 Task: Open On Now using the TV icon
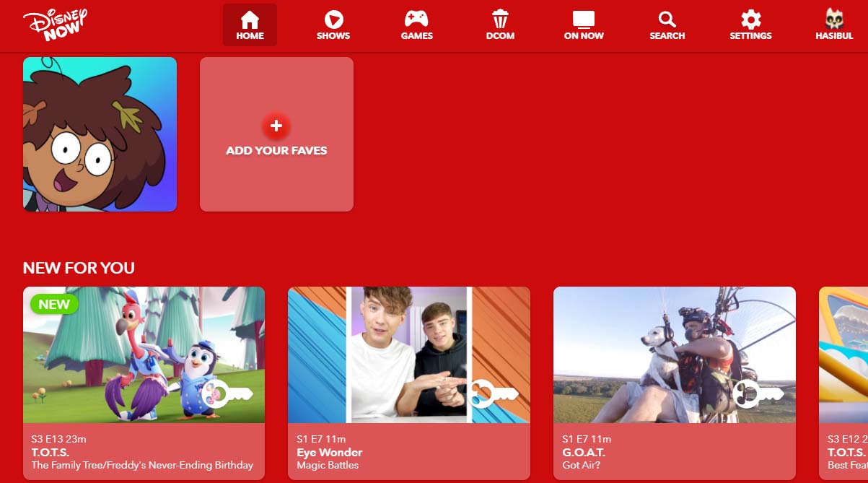tap(584, 19)
